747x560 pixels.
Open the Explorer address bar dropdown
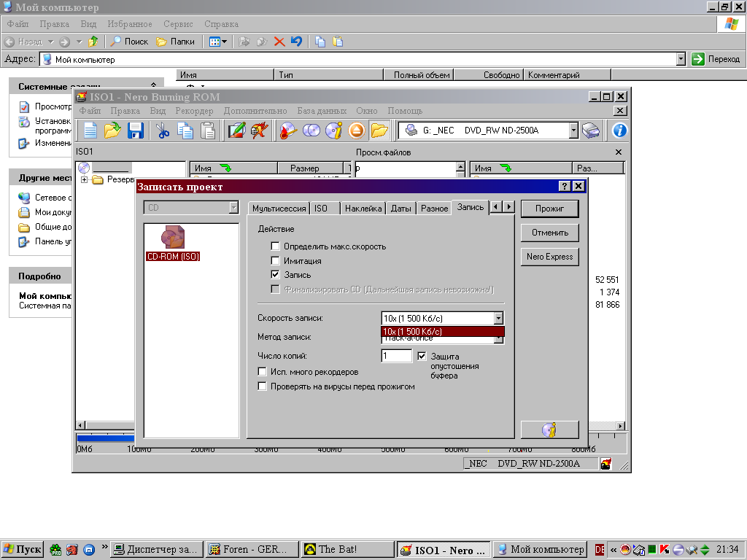point(681,59)
